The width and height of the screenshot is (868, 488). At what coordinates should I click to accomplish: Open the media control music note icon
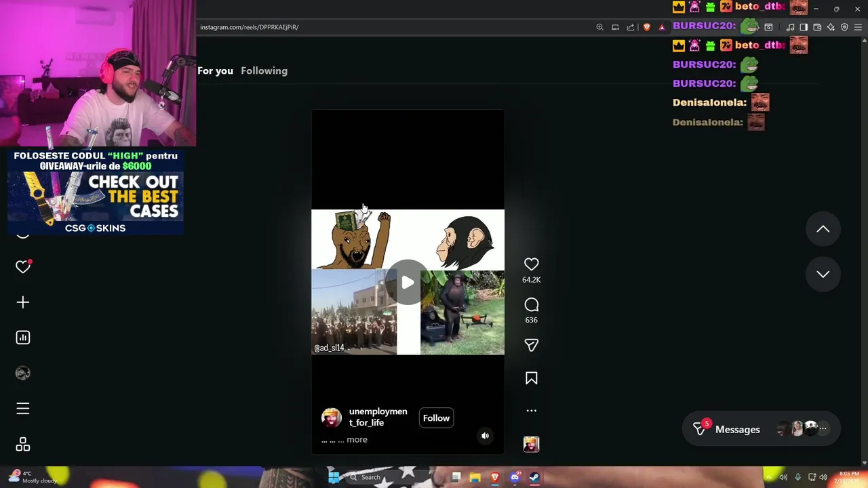pos(790,27)
